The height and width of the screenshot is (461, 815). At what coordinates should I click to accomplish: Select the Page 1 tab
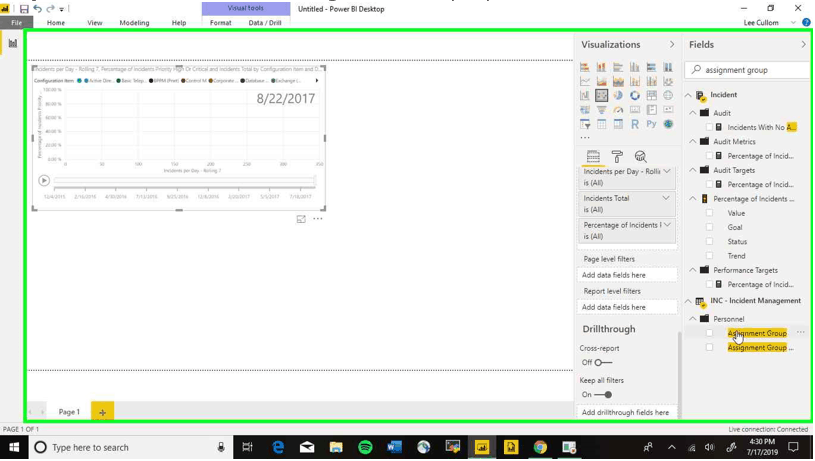(69, 412)
